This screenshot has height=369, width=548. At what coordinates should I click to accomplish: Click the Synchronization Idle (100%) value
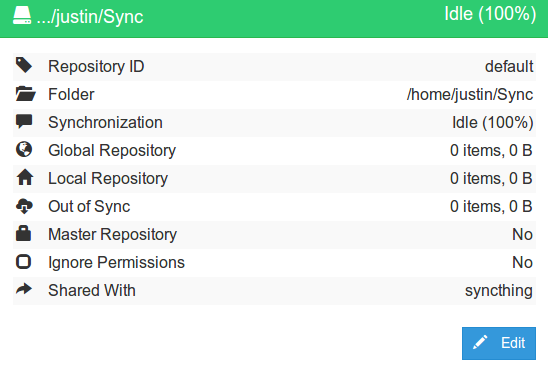[493, 123]
